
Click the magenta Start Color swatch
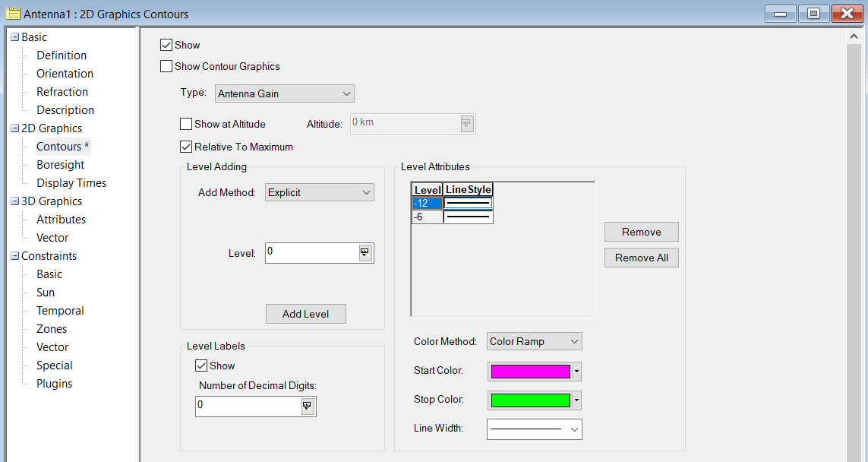tap(530, 372)
